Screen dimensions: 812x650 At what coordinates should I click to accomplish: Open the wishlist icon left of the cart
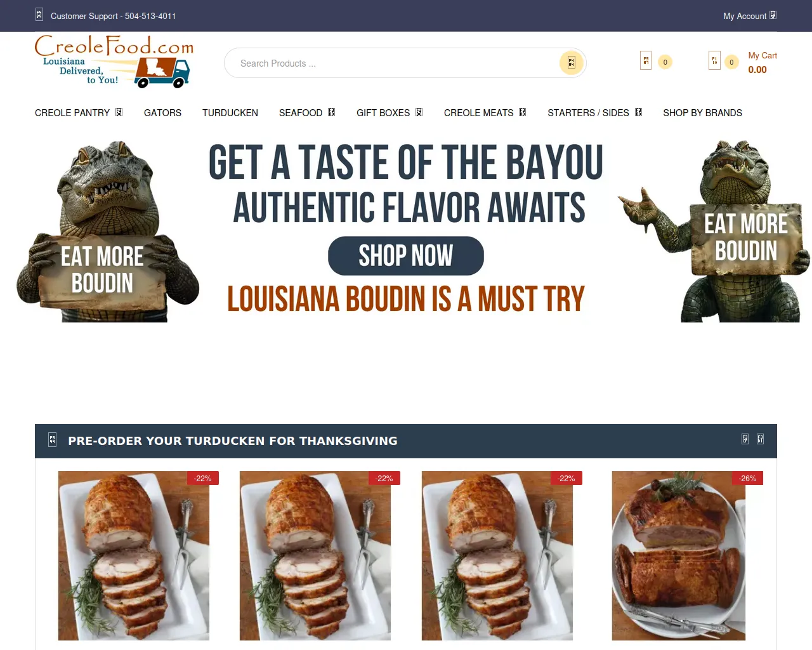[x=646, y=60]
